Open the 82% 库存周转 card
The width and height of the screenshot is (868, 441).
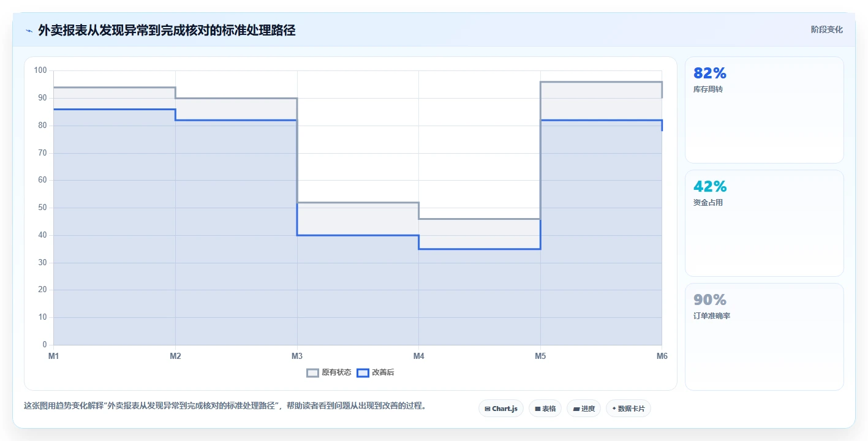(x=764, y=110)
